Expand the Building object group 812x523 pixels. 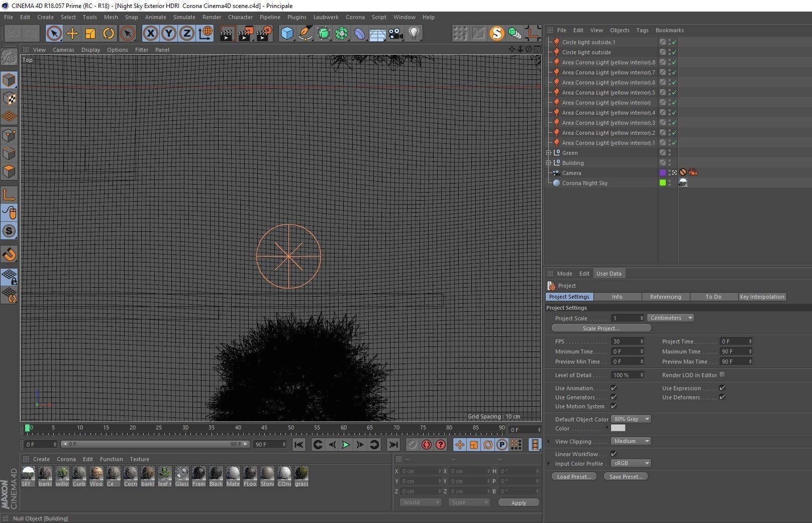click(549, 163)
